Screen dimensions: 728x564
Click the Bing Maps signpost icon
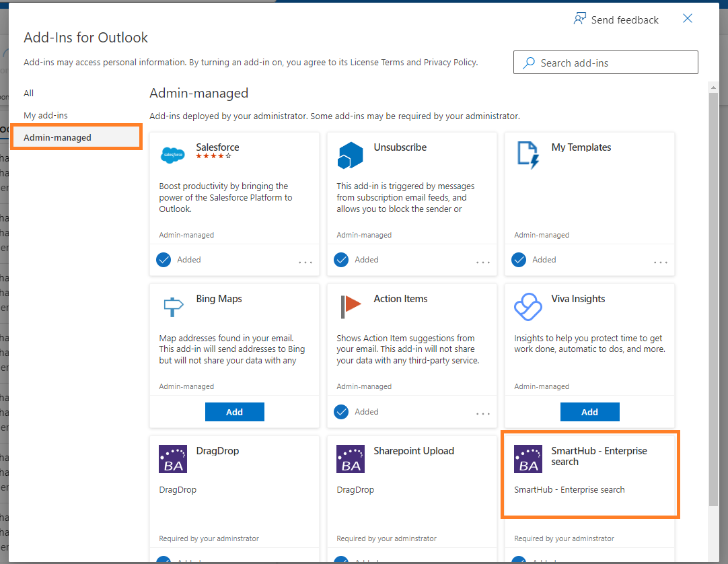click(x=173, y=307)
